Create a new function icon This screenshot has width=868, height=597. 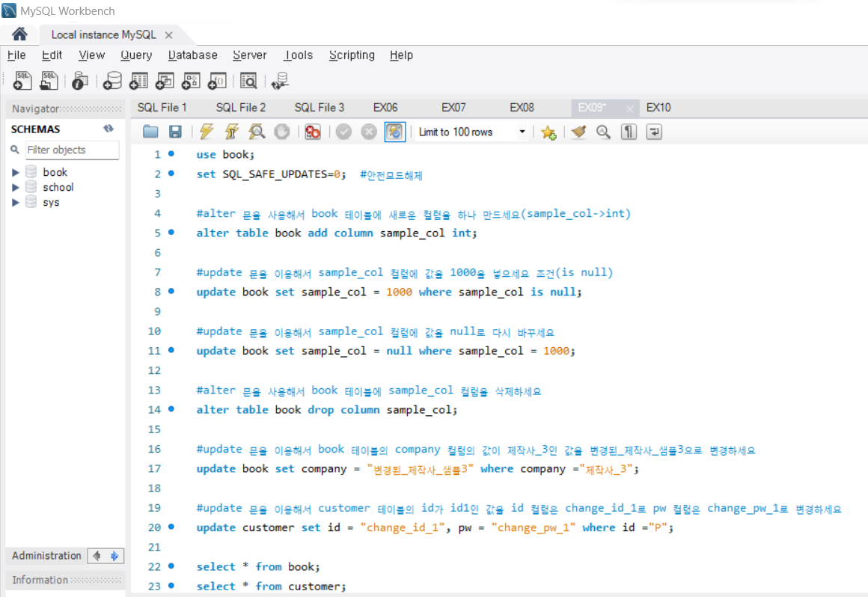click(x=217, y=81)
